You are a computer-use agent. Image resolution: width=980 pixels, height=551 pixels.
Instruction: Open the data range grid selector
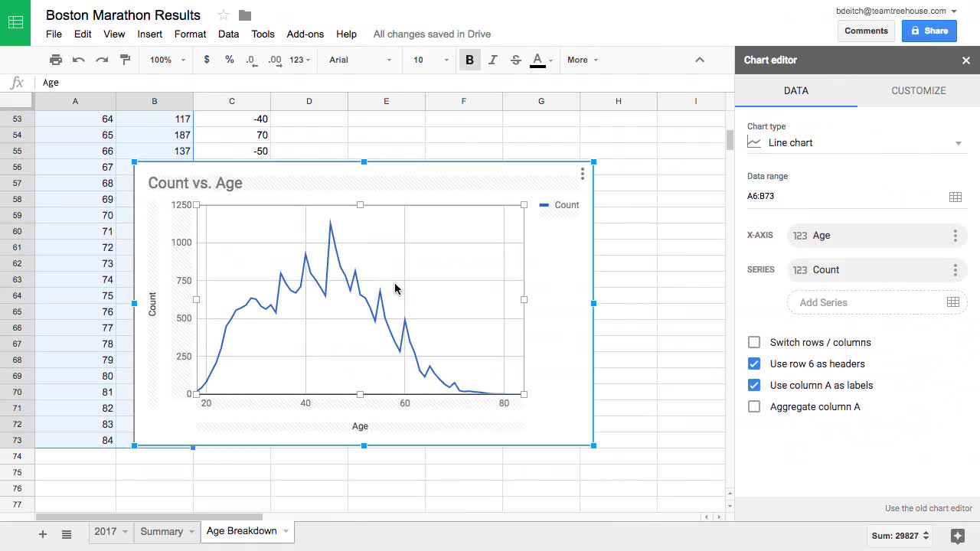coord(955,196)
